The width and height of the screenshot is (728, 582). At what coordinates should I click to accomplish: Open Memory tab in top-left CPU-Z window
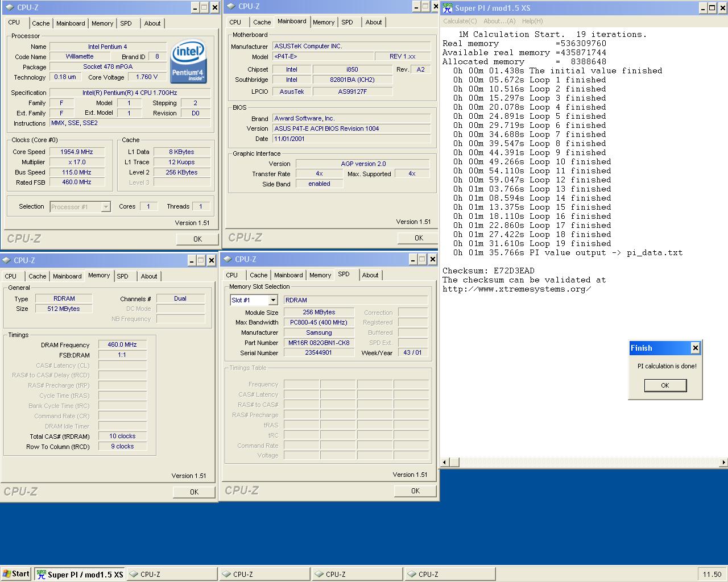[102, 23]
